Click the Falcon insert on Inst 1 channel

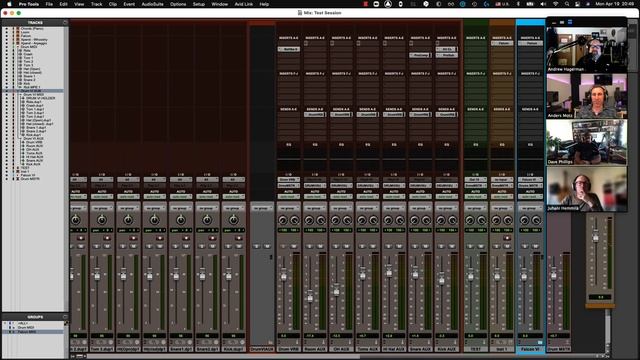(x=502, y=43)
